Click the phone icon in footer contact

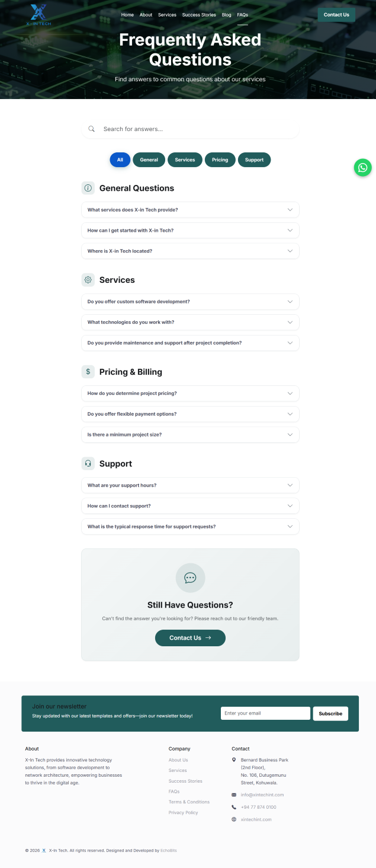234,807
